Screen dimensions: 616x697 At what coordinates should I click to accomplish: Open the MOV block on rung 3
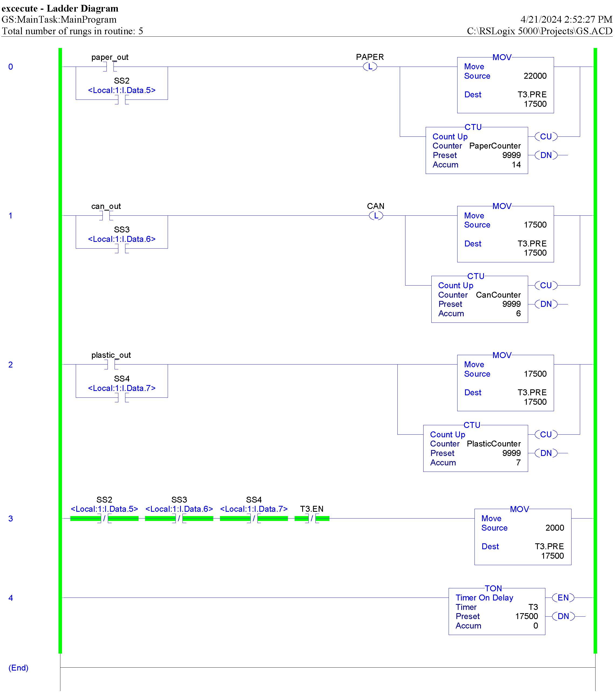pos(523,537)
